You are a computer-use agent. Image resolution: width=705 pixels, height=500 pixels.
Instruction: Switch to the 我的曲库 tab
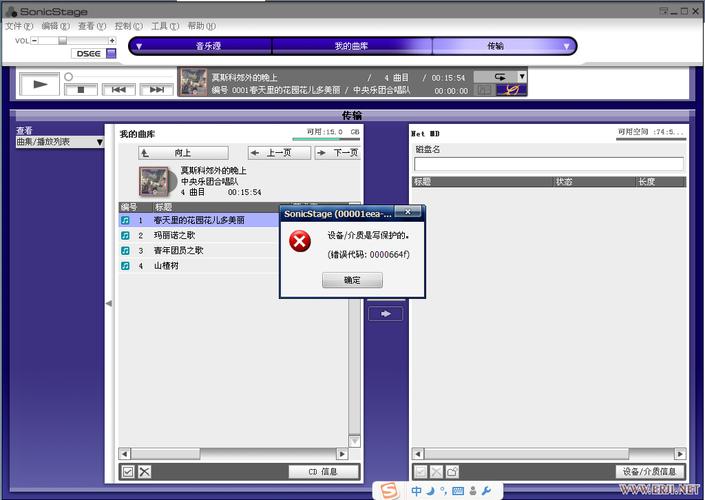351,46
